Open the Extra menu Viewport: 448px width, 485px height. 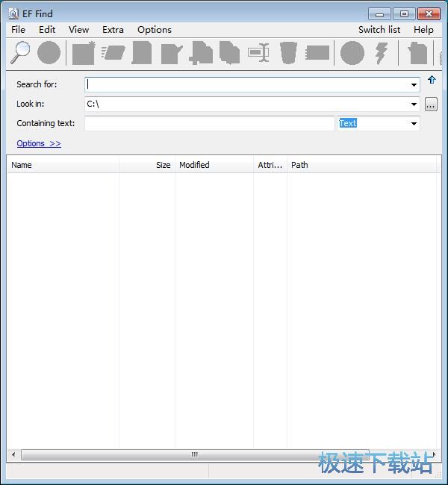[113, 30]
